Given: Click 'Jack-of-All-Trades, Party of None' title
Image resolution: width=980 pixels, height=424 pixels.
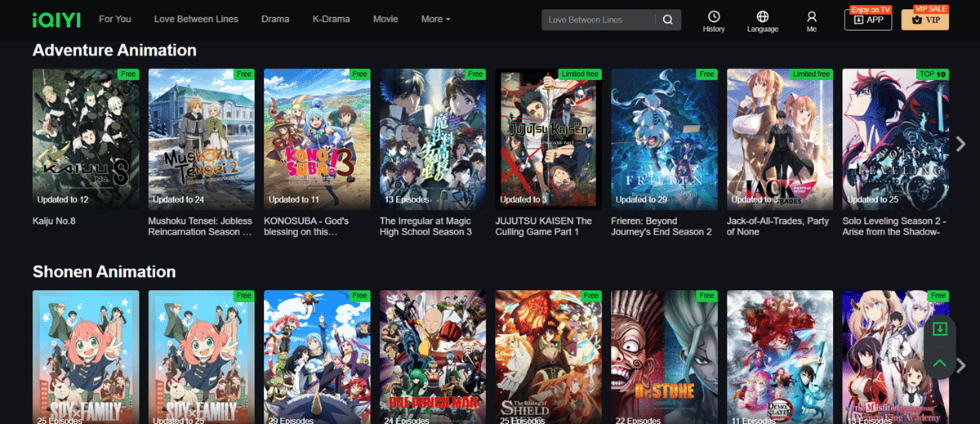Looking at the screenshot, I should coord(777,226).
